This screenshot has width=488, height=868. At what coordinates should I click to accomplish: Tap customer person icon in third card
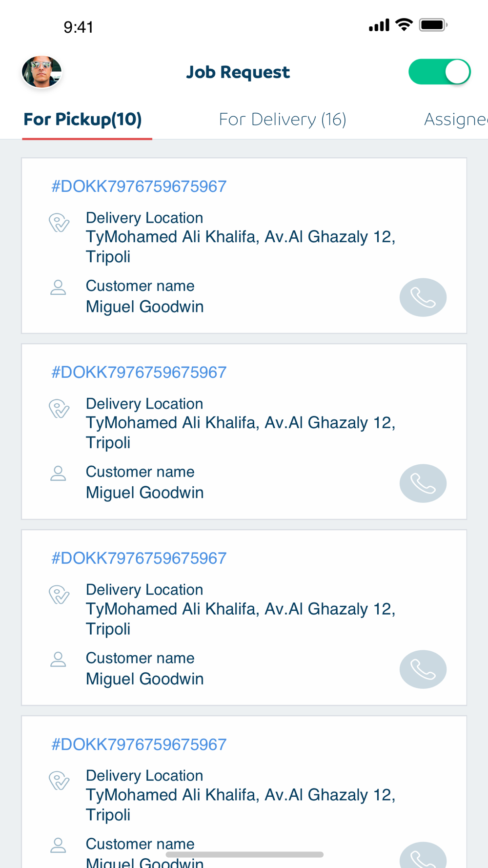pyautogui.click(x=58, y=660)
